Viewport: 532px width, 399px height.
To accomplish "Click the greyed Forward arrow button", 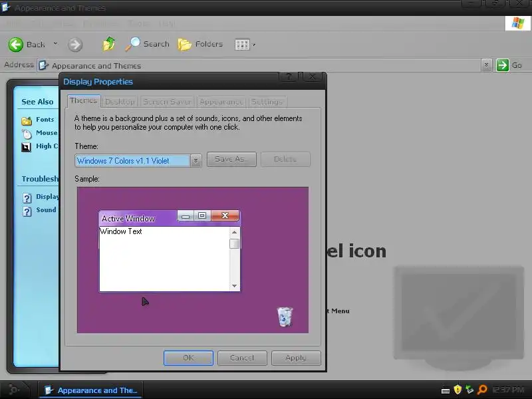I will pos(74,45).
